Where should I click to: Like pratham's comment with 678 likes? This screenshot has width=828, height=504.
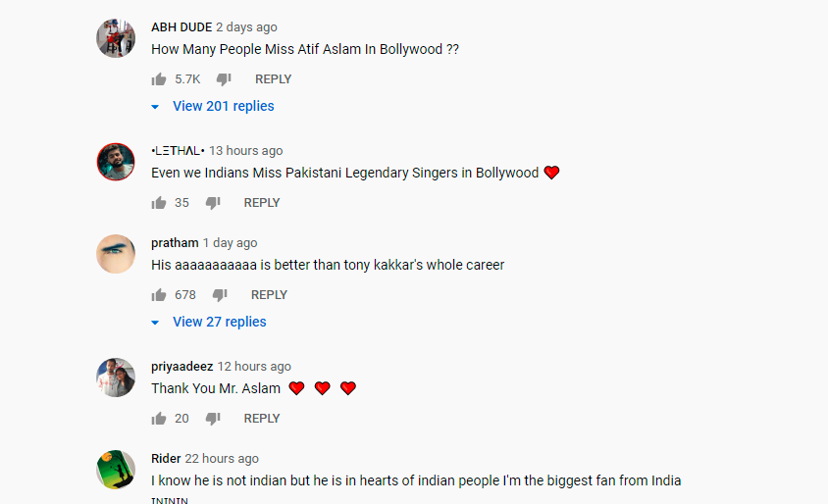tap(158, 295)
